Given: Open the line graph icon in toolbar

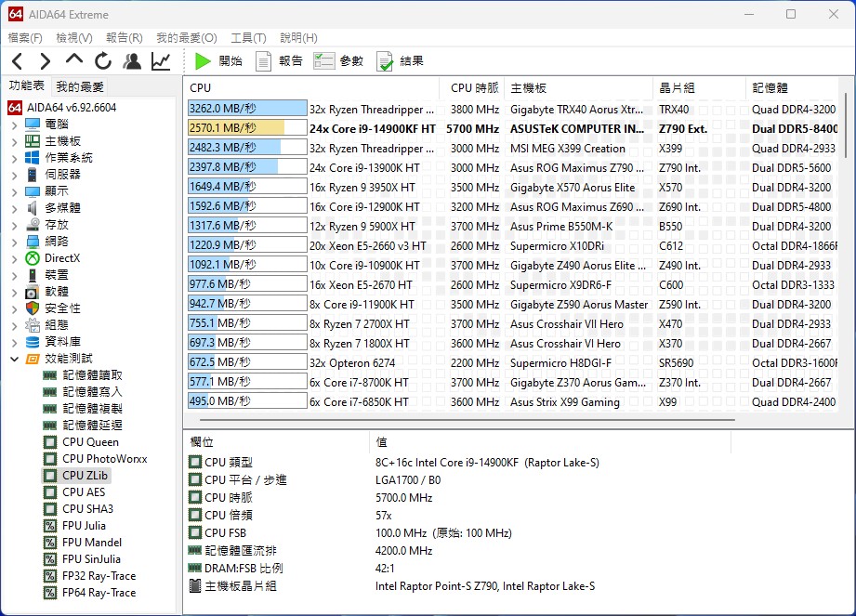Looking at the screenshot, I should 162,61.
